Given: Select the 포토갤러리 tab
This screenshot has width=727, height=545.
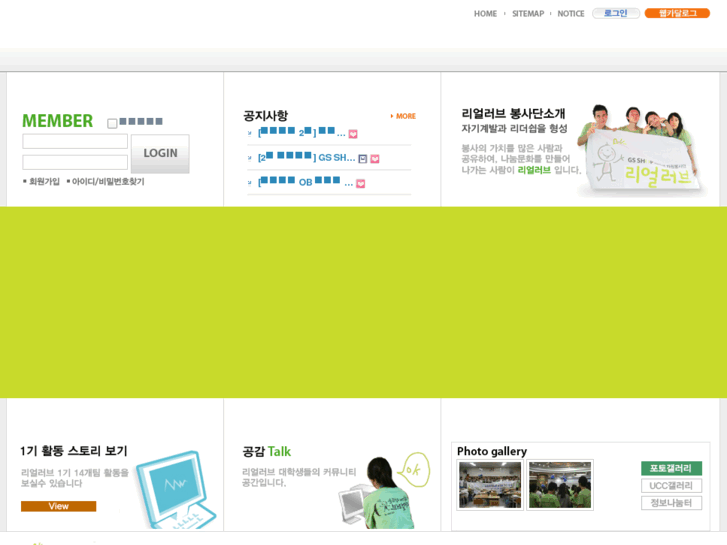Looking at the screenshot, I should (671, 468).
